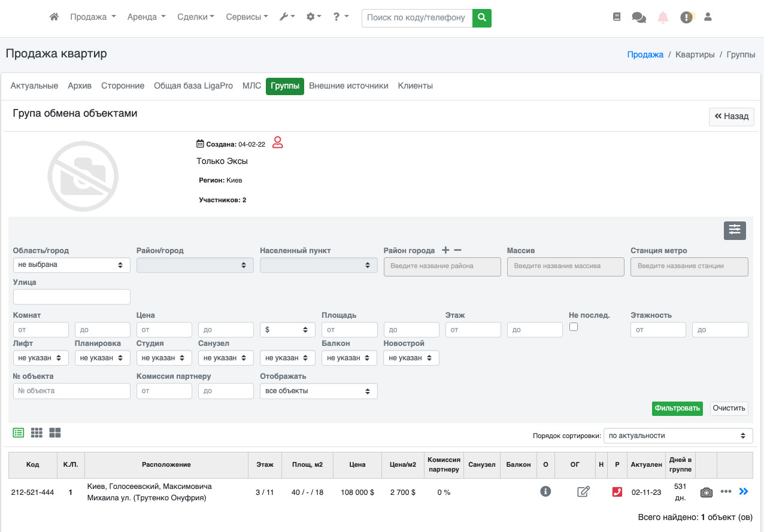Screen dimensions: 764x532
Task: Click the notification bell icon
Action: point(663,18)
